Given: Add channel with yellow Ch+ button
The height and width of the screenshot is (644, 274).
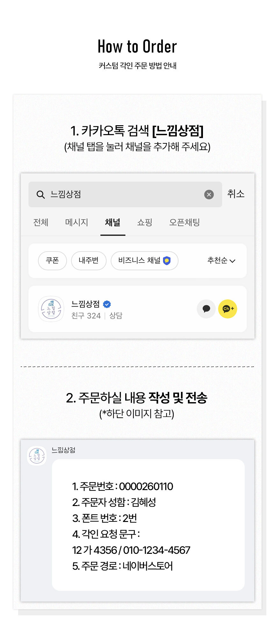Looking at the screenshot, I should click(227, 309).
